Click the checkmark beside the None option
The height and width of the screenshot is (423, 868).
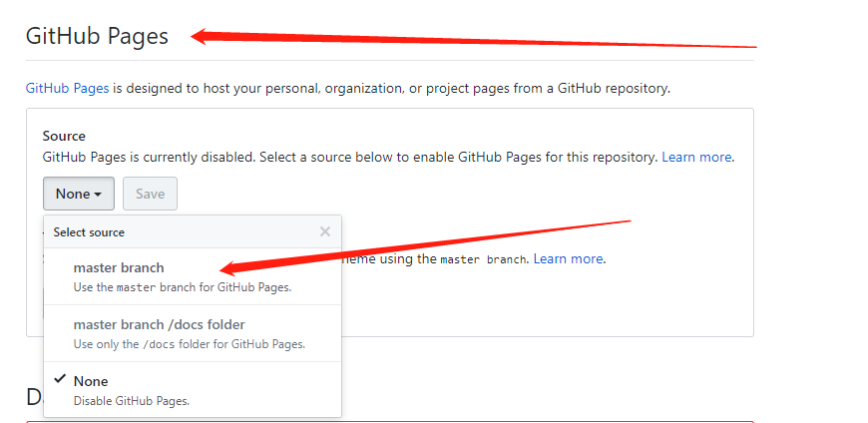tap(60, 380)
